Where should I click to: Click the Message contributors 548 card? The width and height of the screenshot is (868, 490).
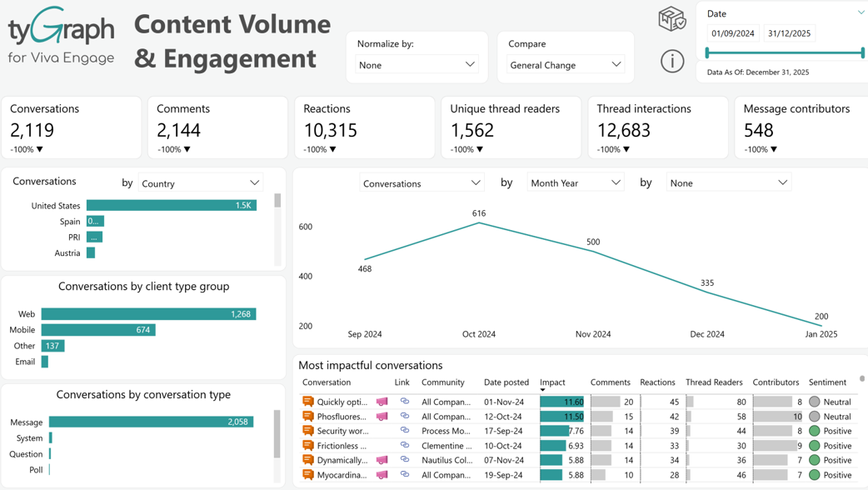click(801, 127)
